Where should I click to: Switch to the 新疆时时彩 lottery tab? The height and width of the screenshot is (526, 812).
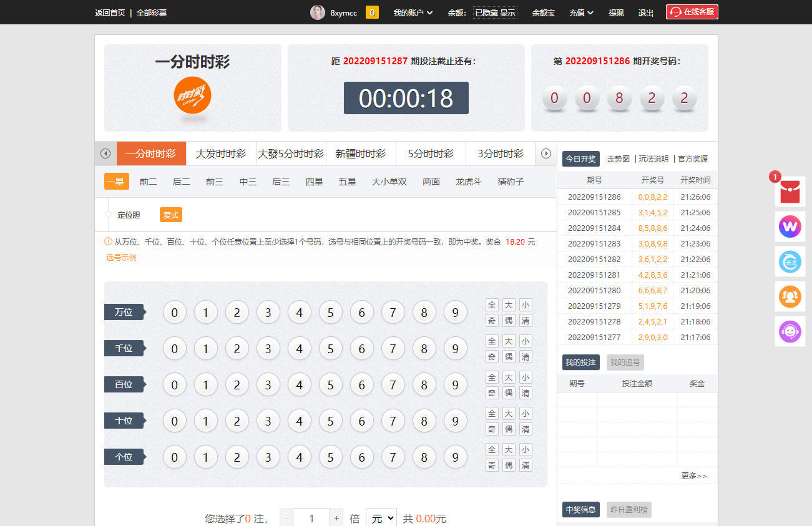tap(361, 153)
